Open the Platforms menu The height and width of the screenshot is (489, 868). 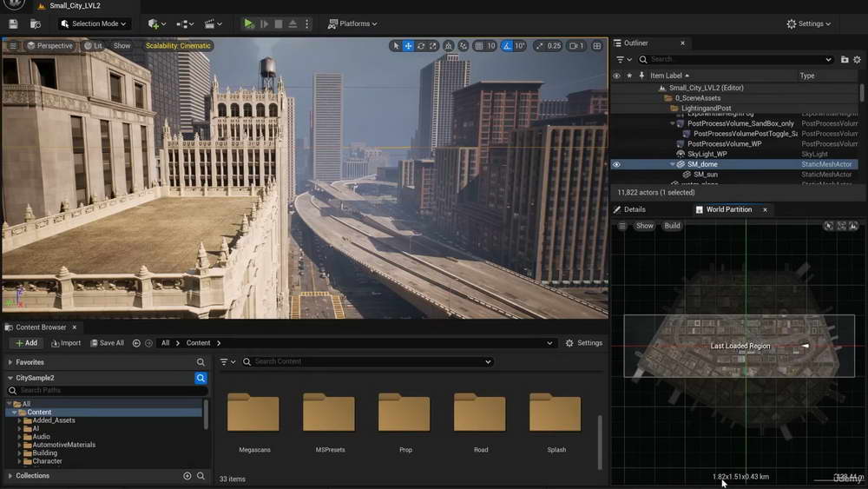pyautogui.click(x=352, y=23)
